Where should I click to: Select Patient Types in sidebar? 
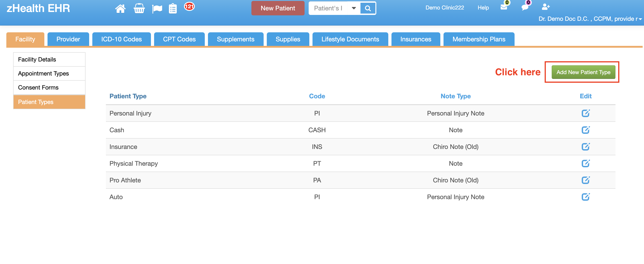pyautogui.click(x=49, y=102)
